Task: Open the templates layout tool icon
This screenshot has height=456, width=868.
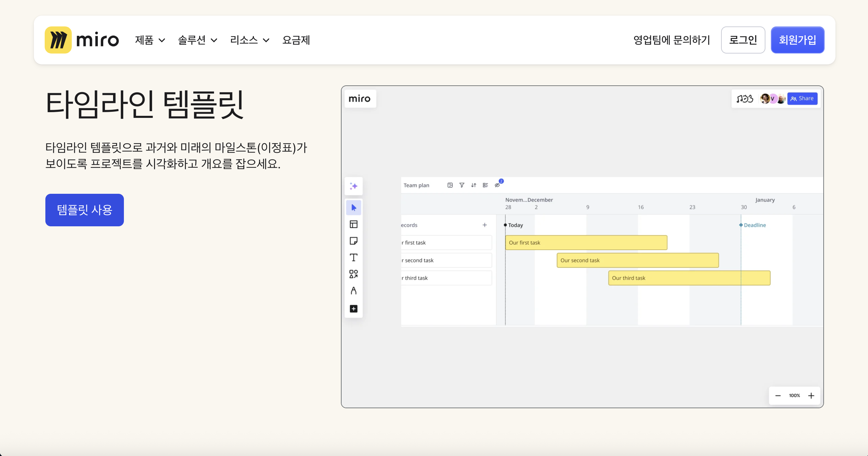Action: 353,224
